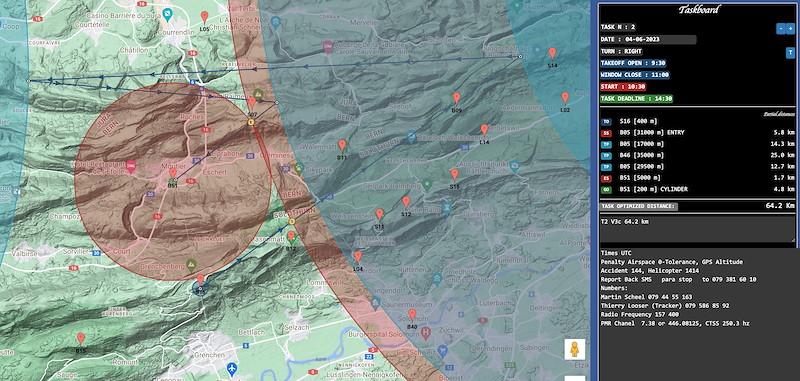Click the Hotel-Restaurant pink lodging marker
The height and width of the screenshot is (381, 800).
(x=131, y=167)
